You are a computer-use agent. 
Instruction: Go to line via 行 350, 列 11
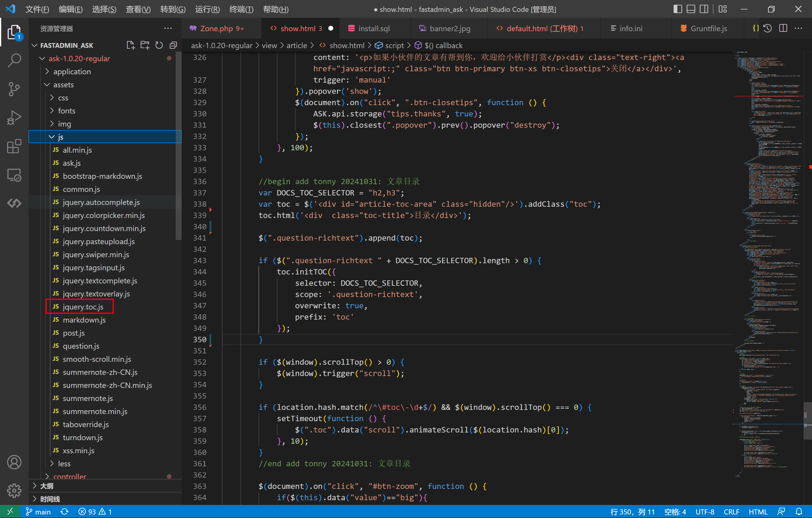(632, 511)
